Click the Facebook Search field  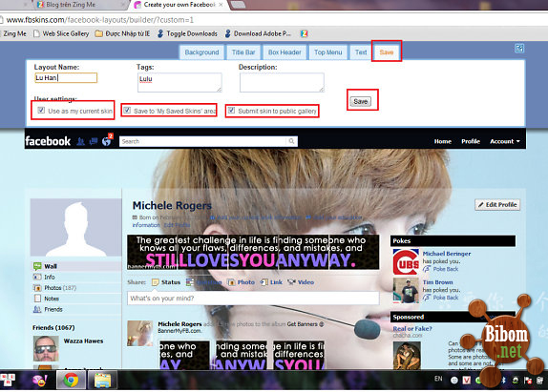tap(202, 141)
